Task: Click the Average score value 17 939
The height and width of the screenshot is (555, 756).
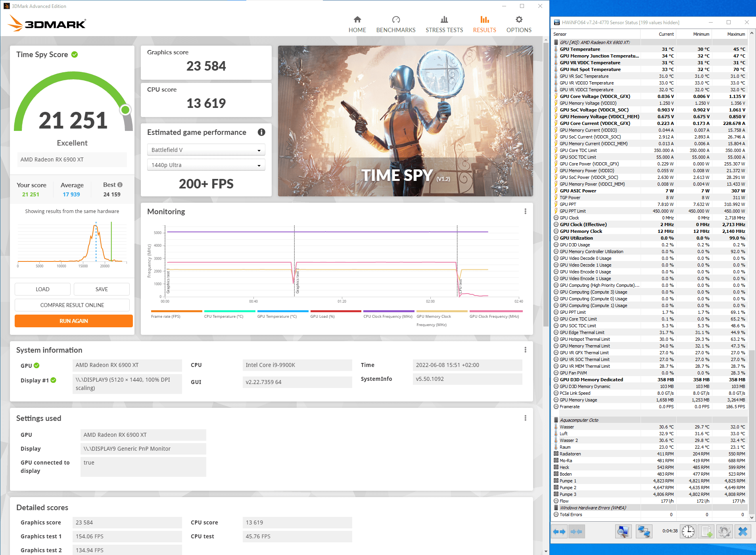Action: 71,194
